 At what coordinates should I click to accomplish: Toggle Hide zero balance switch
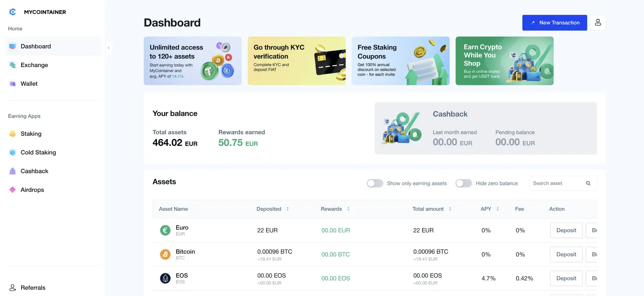[x=464, y=183]
